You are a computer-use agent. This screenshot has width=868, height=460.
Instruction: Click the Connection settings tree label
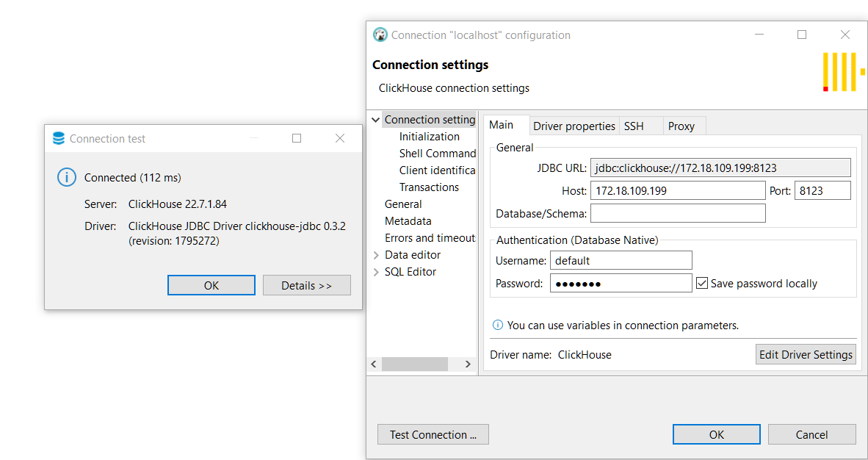430,120
